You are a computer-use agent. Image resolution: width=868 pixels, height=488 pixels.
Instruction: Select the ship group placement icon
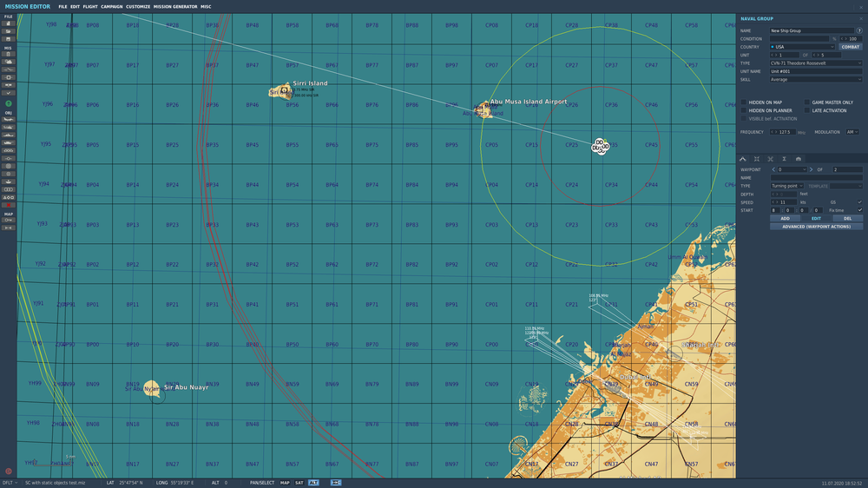pyautogui.click(x=9, y=135)
